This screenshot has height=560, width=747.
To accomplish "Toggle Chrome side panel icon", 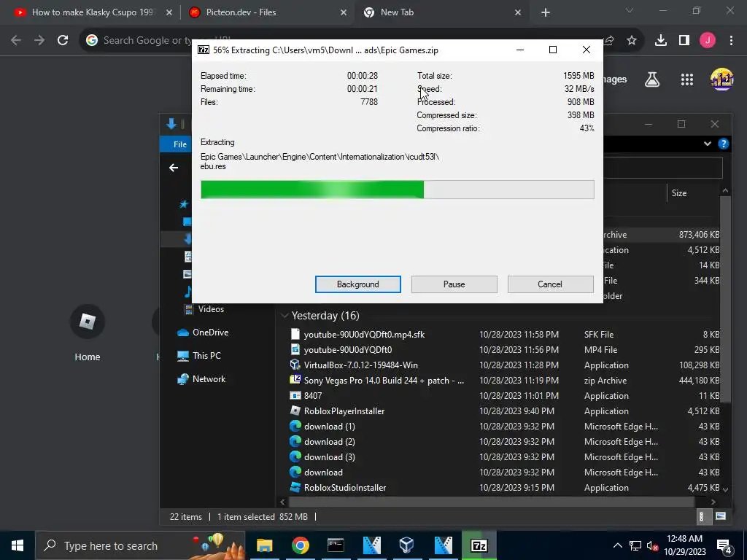I will [x=684, y=41].
